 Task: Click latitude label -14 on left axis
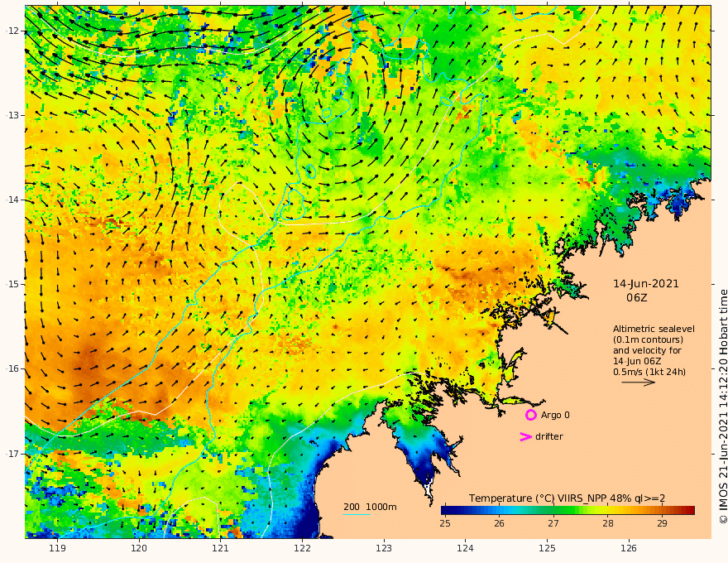tap(12, 200)
